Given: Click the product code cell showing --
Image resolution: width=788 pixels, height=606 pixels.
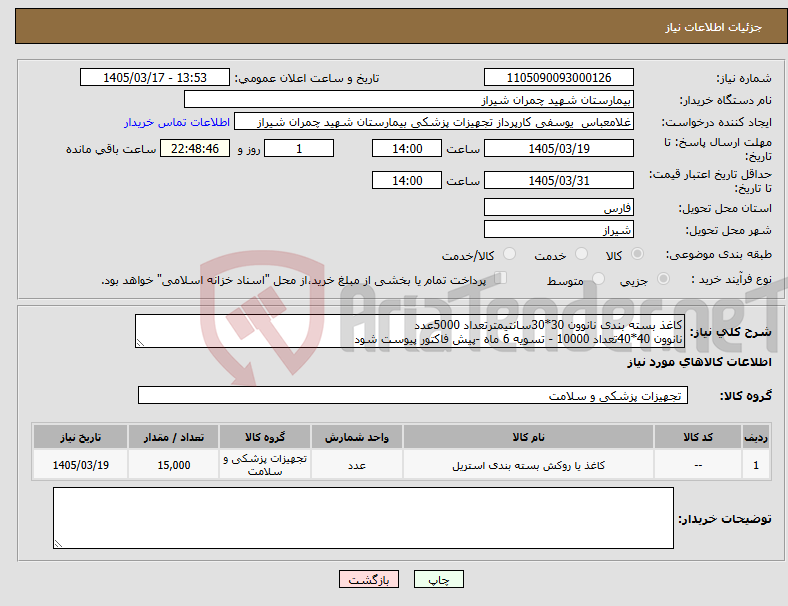Looking at the screenshot, I should point(698,465).
